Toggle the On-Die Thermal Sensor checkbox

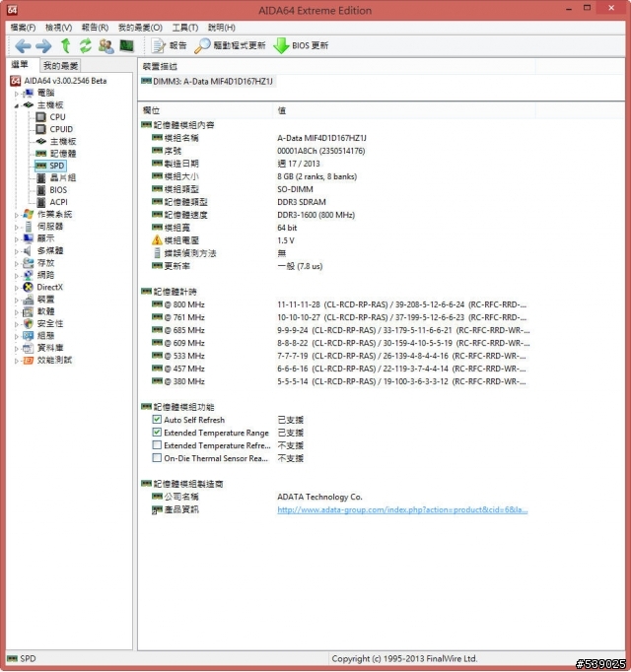tap(157, 458)
